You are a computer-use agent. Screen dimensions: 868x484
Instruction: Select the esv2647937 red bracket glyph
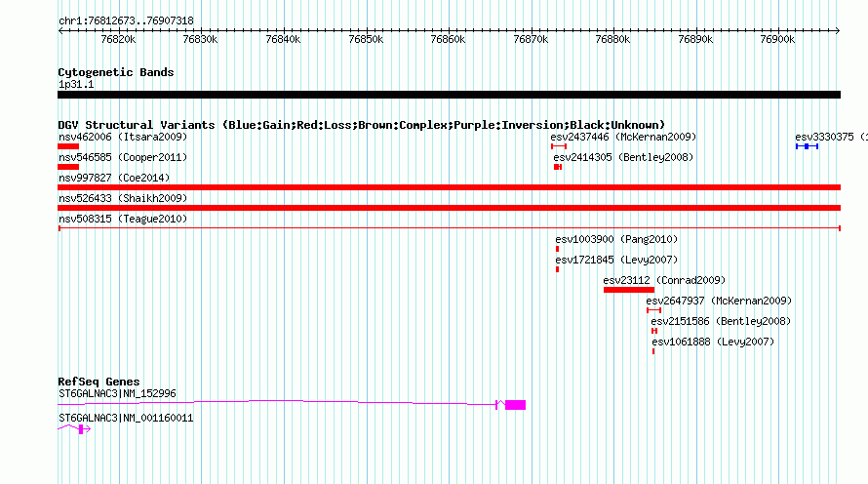(x=653, y=310)
